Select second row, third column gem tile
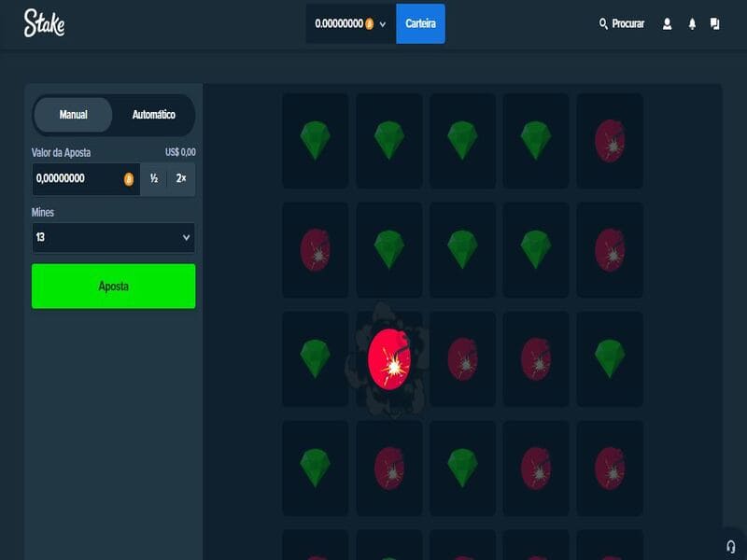This screenshot has height=560, width=747. click(x=462, y=250)
